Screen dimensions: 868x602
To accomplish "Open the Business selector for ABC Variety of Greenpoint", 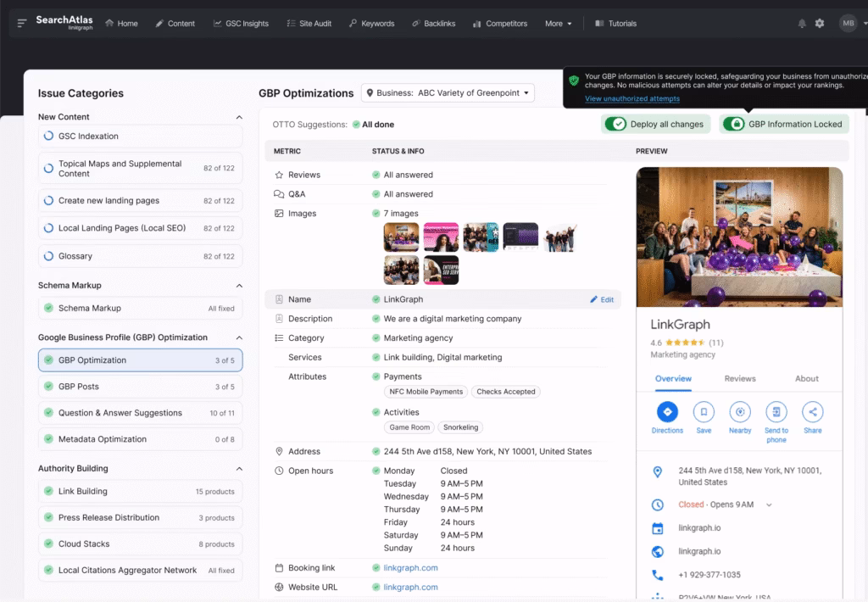I will point(449,93).
